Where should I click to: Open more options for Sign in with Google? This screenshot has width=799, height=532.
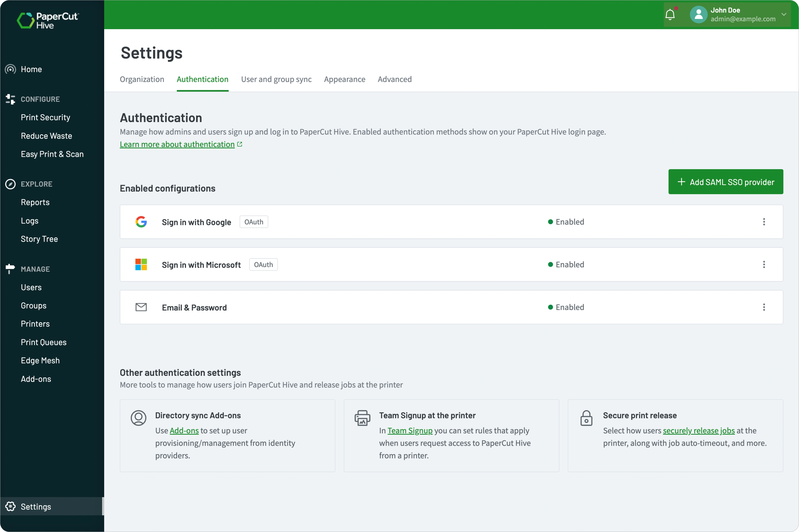pyautogui.click(x=764, y=222)
